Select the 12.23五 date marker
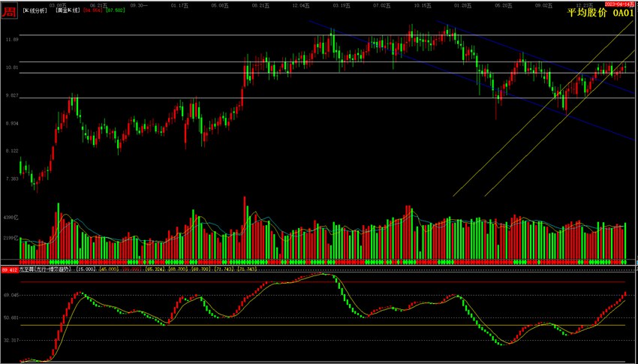The image size is (638, 364). point(585,5)
